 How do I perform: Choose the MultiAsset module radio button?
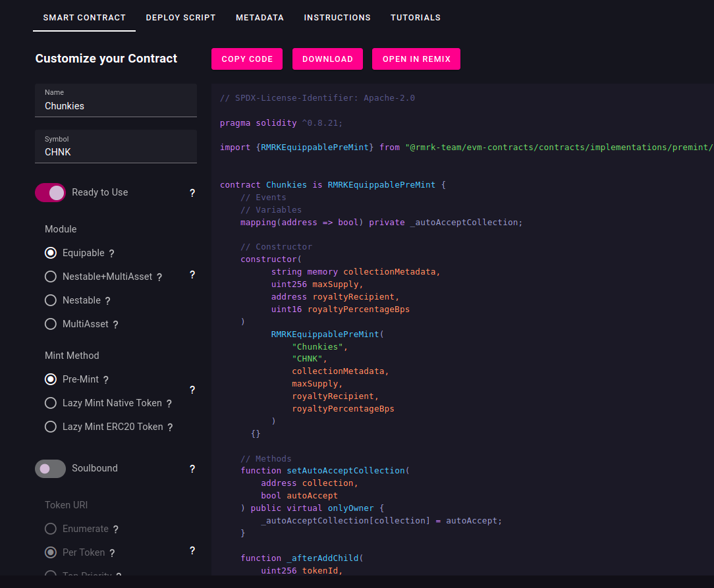[x=51, y=324]
